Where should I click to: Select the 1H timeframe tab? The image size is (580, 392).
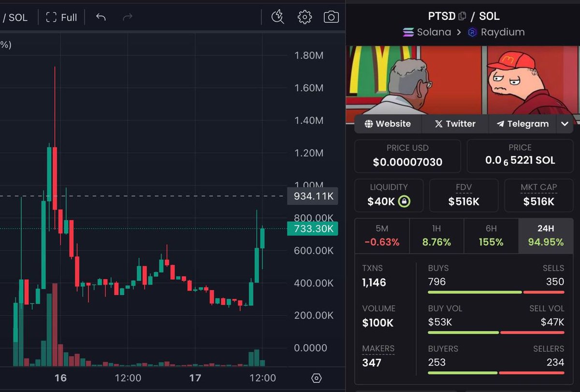click(436, 236)
